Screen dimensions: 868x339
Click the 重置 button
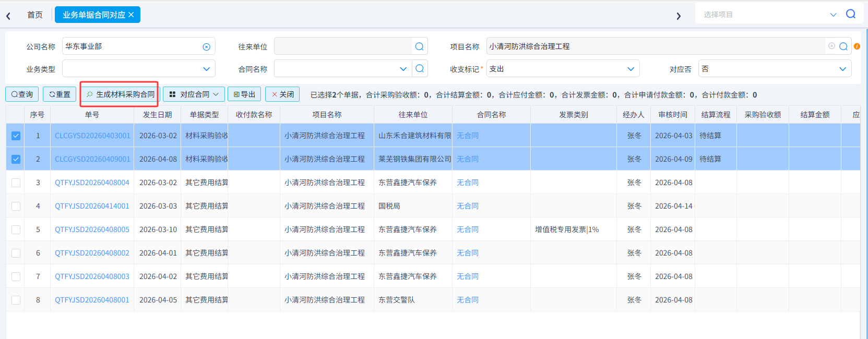click(x=60, y=94)
